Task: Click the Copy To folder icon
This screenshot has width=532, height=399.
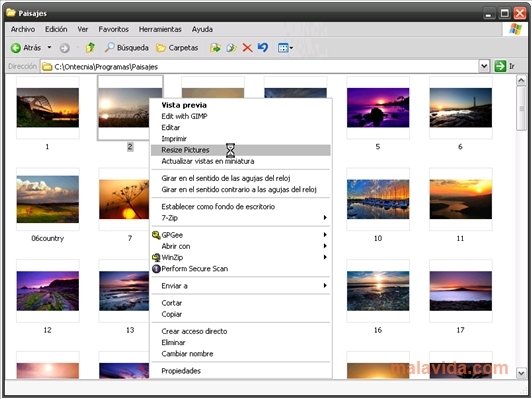Action: [231, 48]
